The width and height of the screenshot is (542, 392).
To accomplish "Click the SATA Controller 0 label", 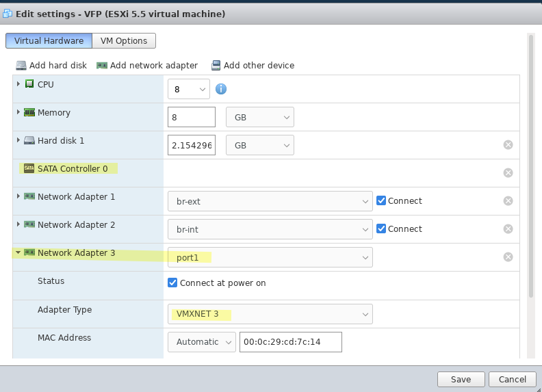I will 73,169.
